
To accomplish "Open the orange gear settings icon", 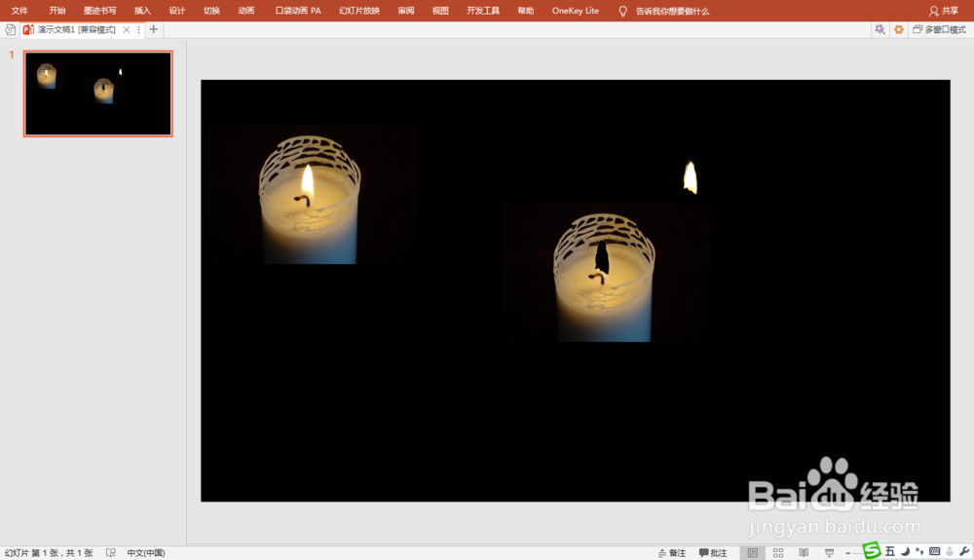I will [898, 29].
